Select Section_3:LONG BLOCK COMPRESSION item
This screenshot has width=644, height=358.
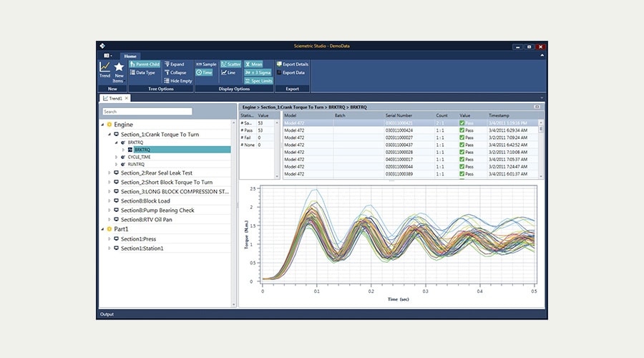point(175,192)
